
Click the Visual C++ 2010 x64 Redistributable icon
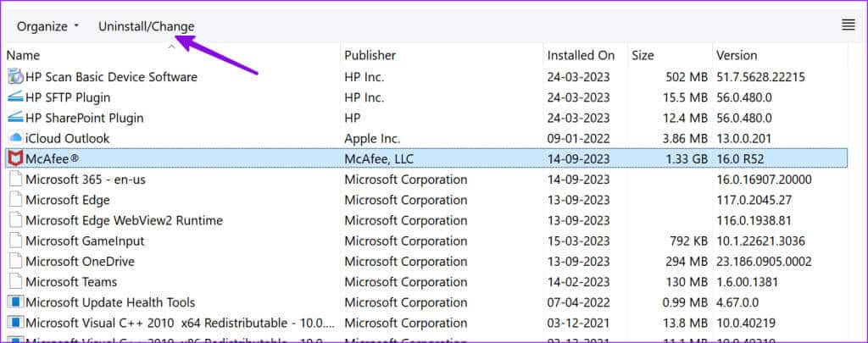click(x=15, y=323)
